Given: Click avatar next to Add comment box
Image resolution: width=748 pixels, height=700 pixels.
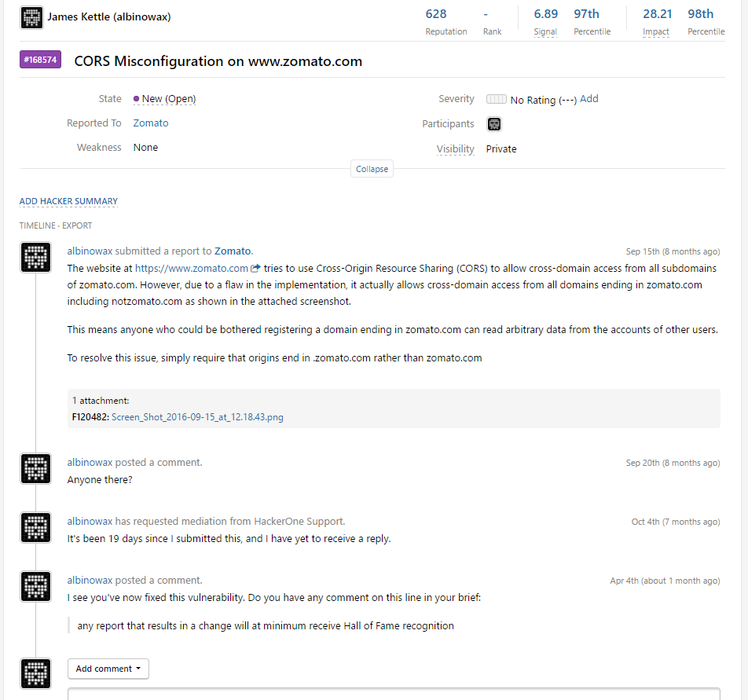Looking at the screenshot, I should pos(36,674).
